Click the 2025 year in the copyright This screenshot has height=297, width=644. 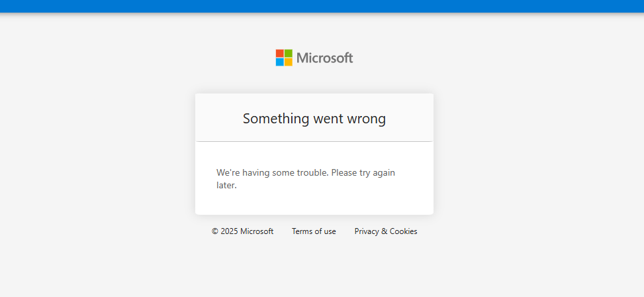click(229, 231)
